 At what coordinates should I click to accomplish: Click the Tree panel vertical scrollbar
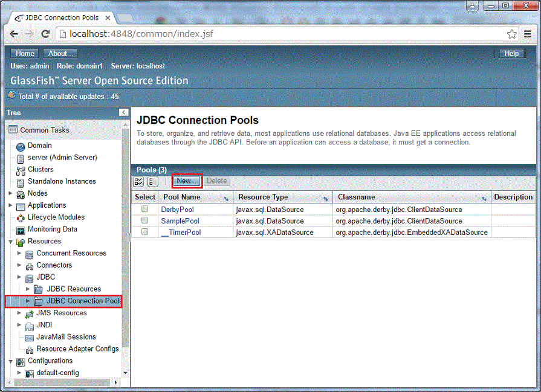pyautogui.click(x=125, y=238)
